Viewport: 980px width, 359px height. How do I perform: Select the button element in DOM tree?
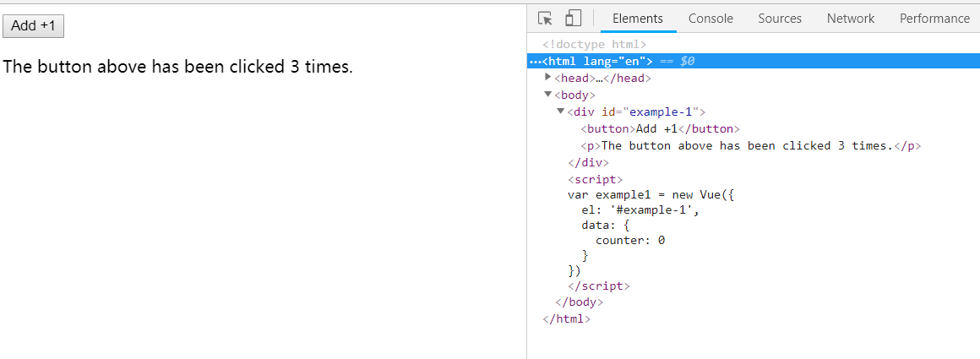point(660,128)
